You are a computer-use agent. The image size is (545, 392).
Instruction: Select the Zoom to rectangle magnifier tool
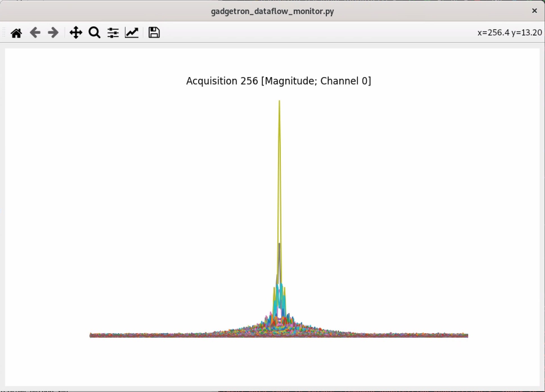click(x=95, y=33)
